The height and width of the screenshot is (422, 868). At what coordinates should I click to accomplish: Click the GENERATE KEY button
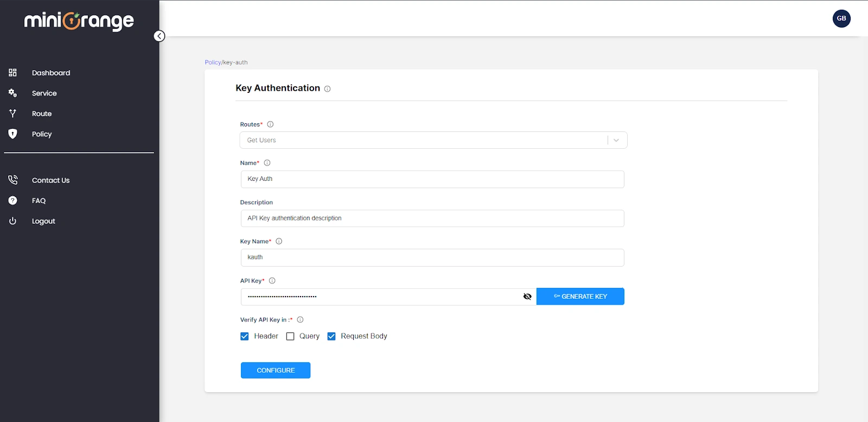(x=580, y=297)
